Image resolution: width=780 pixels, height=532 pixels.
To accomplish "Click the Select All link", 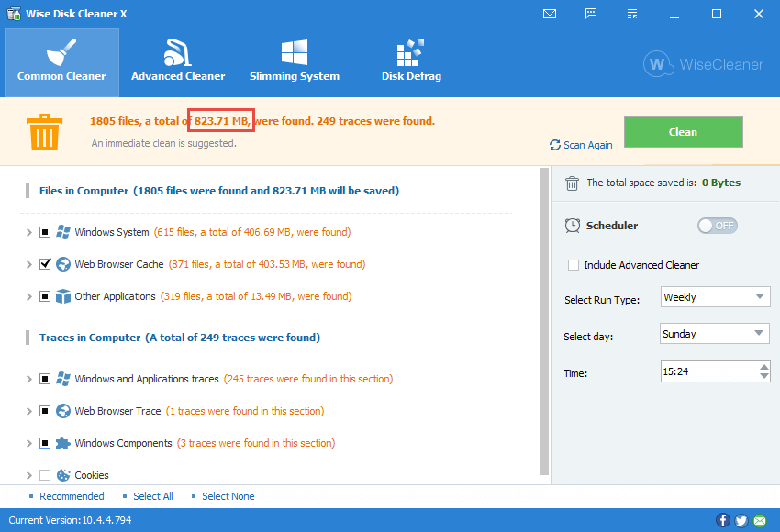I will point(153,496).
